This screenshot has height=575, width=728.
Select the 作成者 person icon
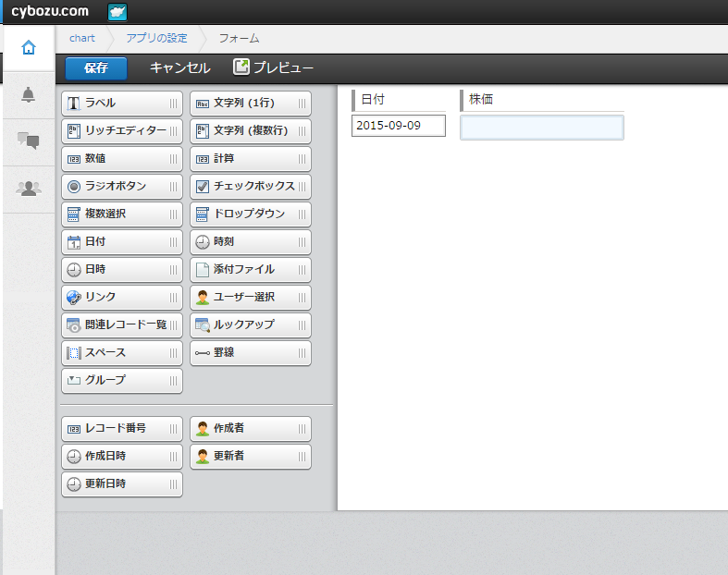(x=203, y=429)
